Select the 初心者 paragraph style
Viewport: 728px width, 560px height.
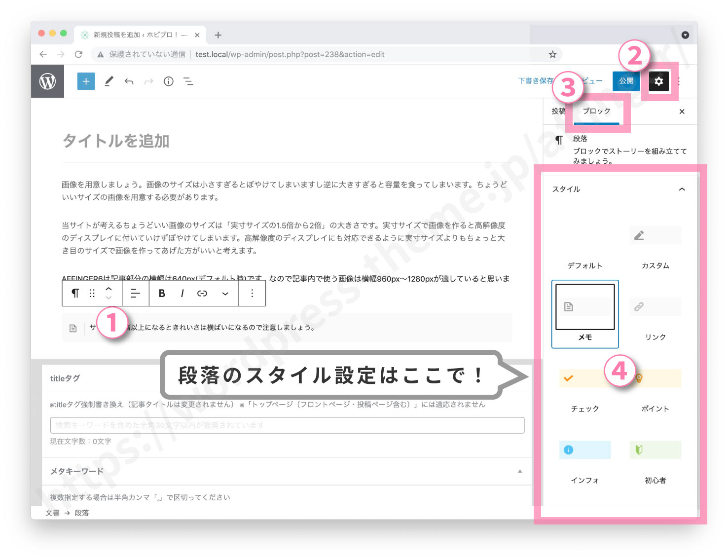[x=655, y=458]
